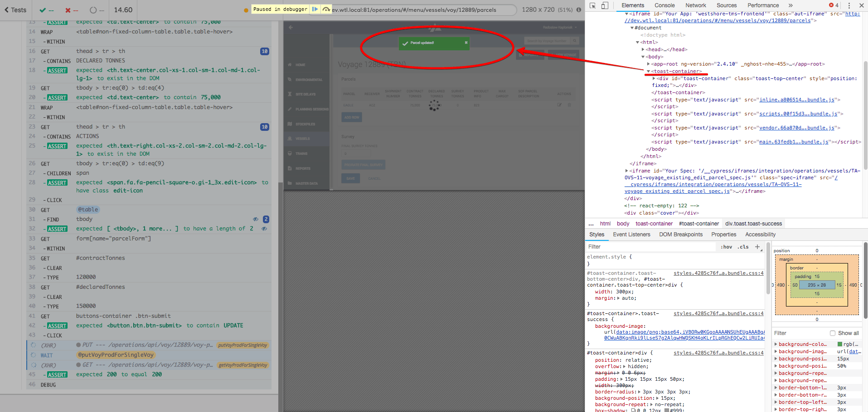Step over next function call icon
868x412 pixels.
click(326, 9)
